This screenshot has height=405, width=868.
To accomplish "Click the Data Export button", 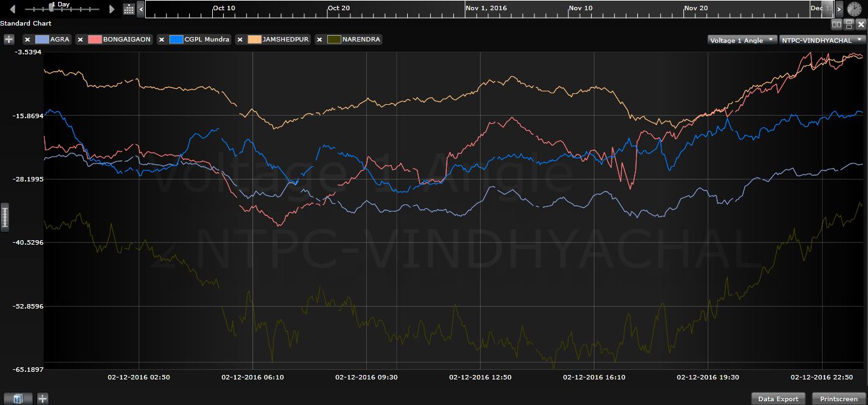I will (778, 399).
